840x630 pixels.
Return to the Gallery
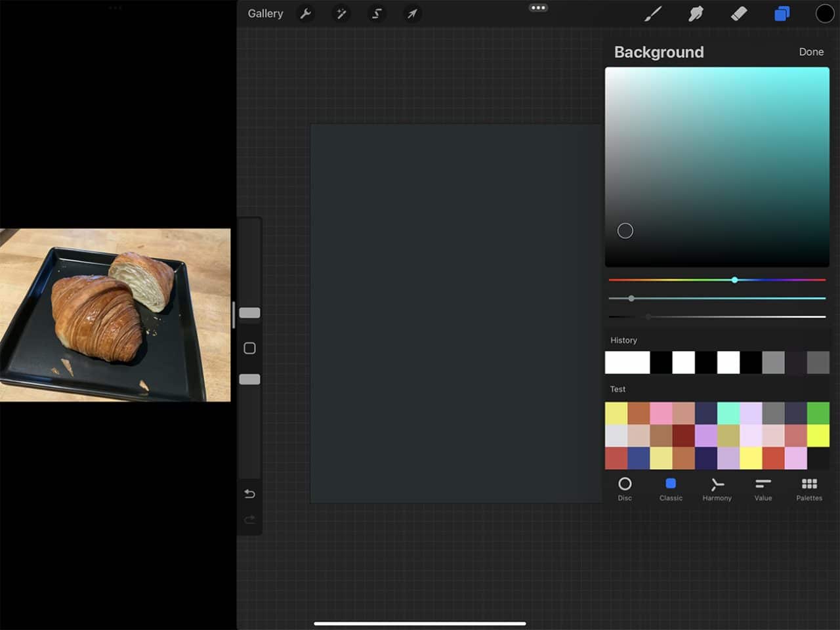pos(265,13)
